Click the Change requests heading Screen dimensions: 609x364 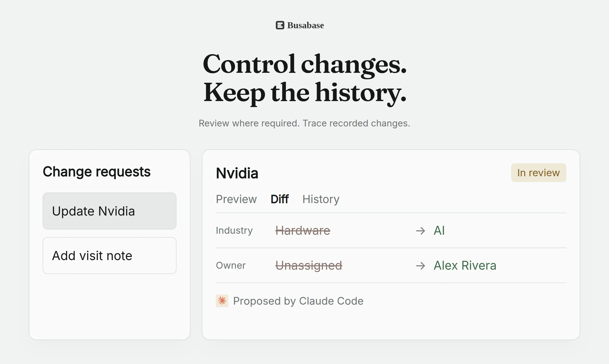[97, 172]
